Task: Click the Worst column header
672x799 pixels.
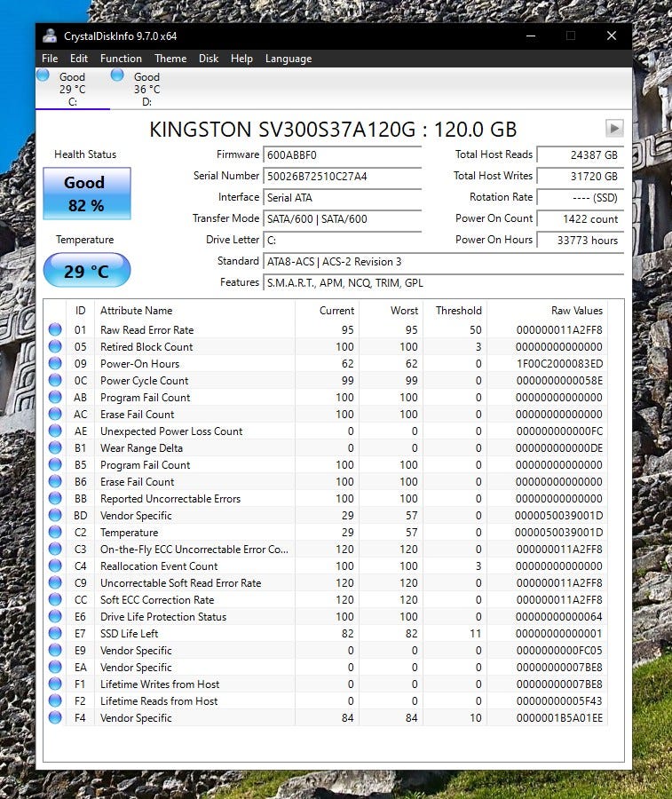Action: (391, 311)
